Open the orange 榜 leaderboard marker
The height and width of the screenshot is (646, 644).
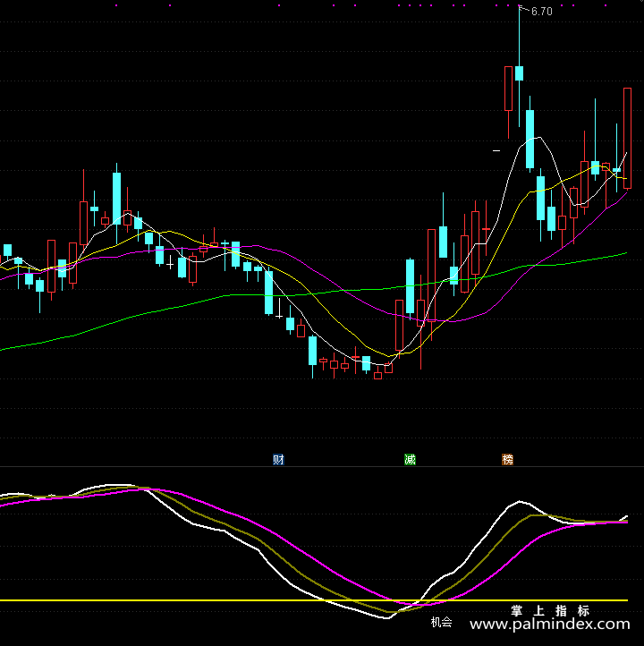point(507,459)
